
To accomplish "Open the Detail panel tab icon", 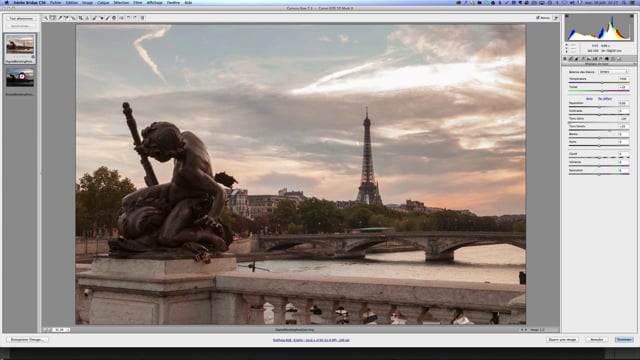I will (x=576, y=59).
